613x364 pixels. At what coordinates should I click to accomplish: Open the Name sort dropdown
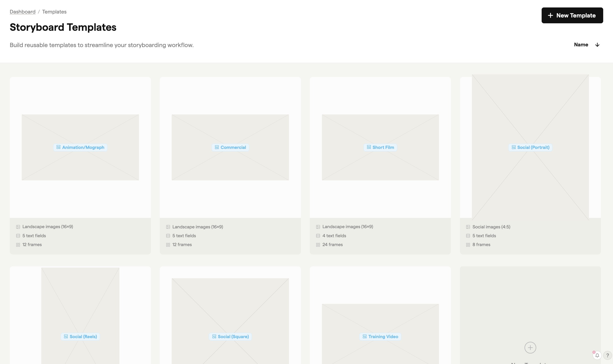coord(581,45)
